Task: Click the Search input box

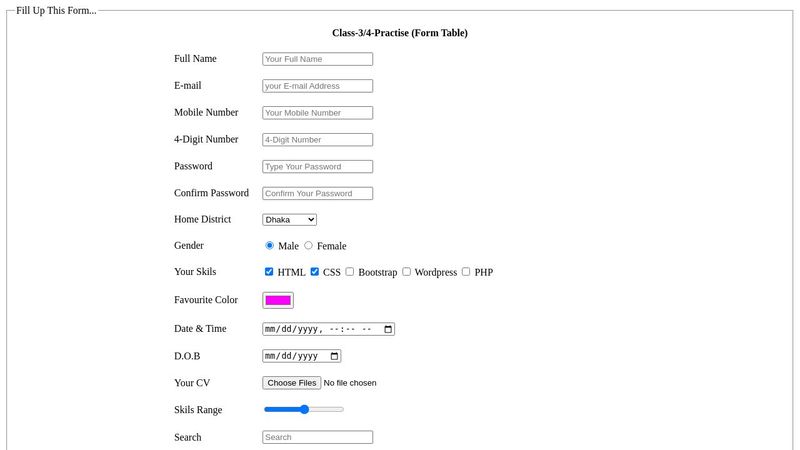Action: 317,437
